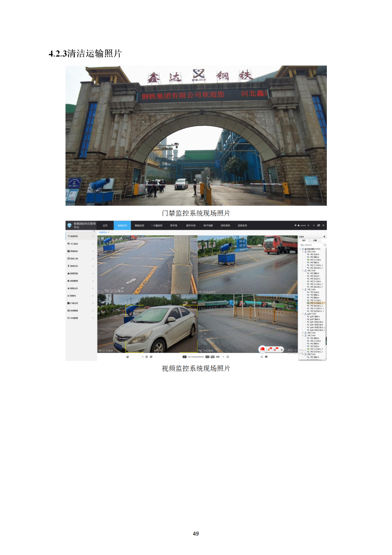Switch to the 动环系统 module
The height and width of the screenshot is (555, 392).
coord(225,225)
